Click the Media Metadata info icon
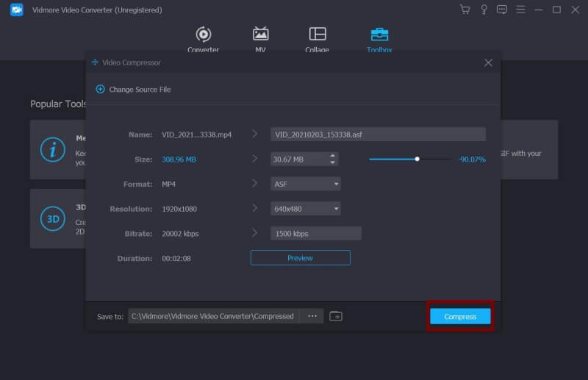 click(52, 149)
